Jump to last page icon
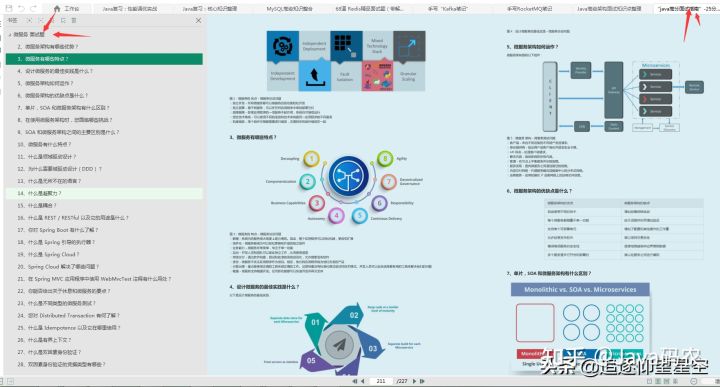Screen dimensions: 720x387 422,381
